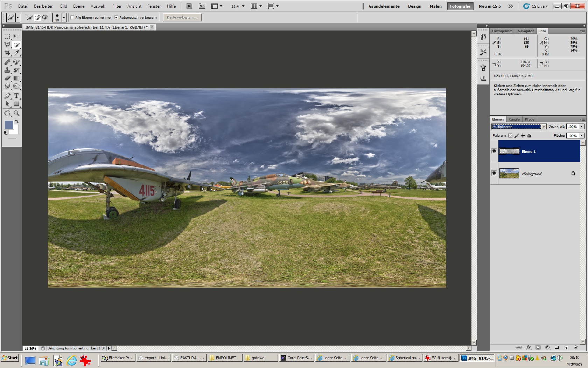Activate the Horizontal Type tool
588x368 pixels.
point(16,96)
